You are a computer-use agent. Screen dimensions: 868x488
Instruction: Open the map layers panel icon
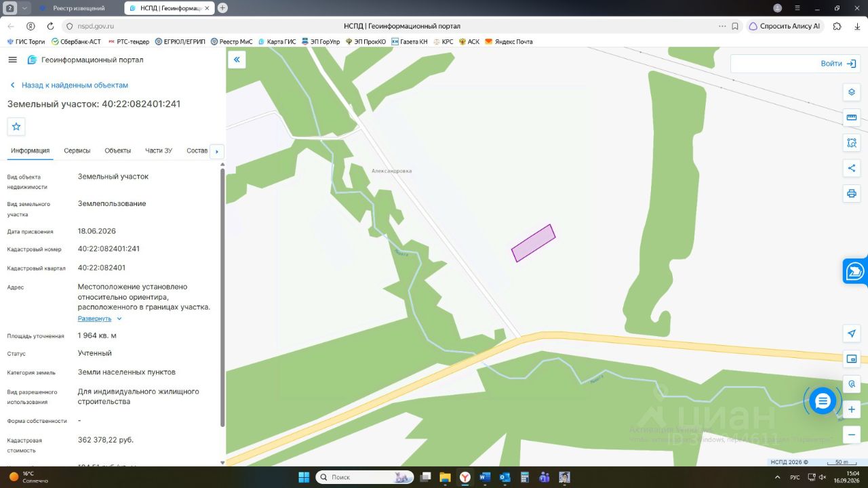pos(852,92)
